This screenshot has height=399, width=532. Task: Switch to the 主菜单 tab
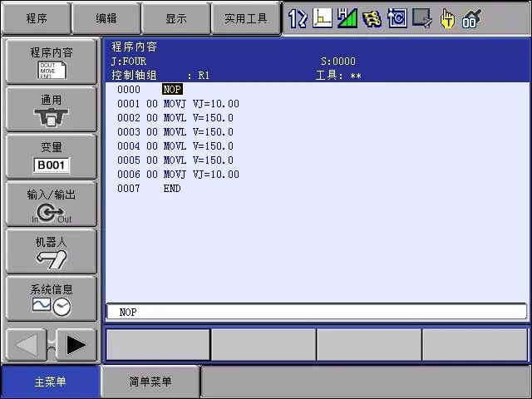point(50,382)
